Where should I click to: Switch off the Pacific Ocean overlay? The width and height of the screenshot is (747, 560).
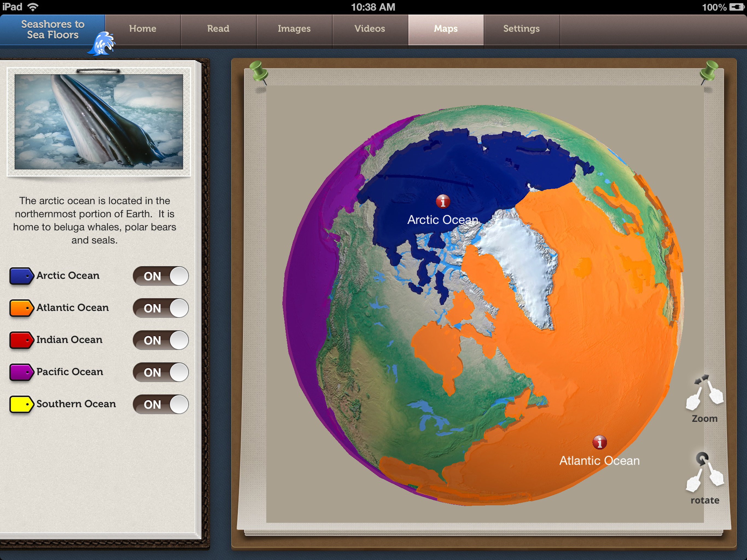(x=161, y=372)
